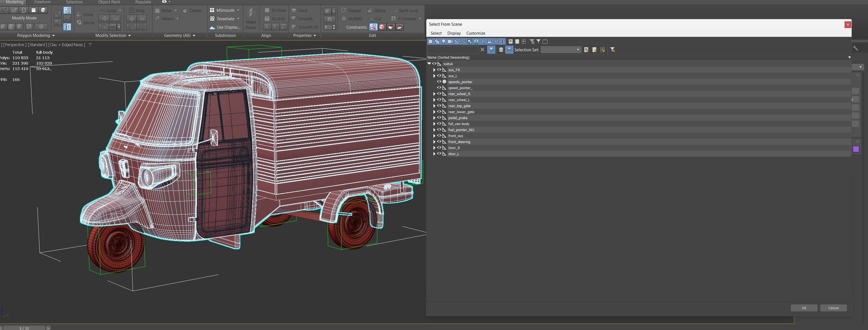Image resolution: width=868 pixels, height=330 pixels.
Task: Toggle visibility of sus_TR
Action: 439,70
